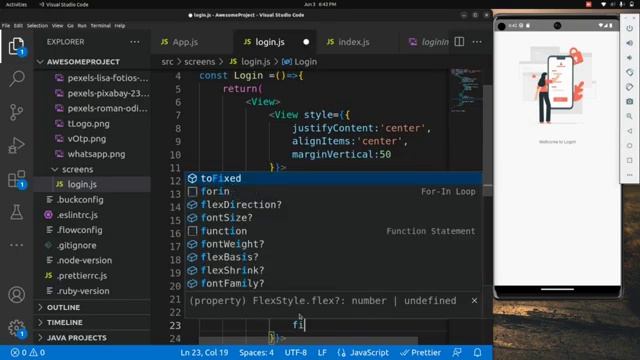This screenshot has width=640, height=360.
Task: Open the Explorer view in activity bar
Action: 16,46
